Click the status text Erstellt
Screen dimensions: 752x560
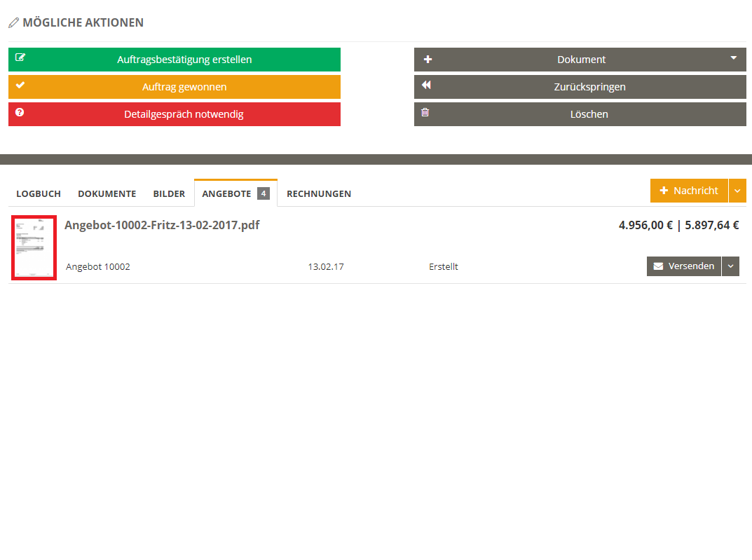443,266
